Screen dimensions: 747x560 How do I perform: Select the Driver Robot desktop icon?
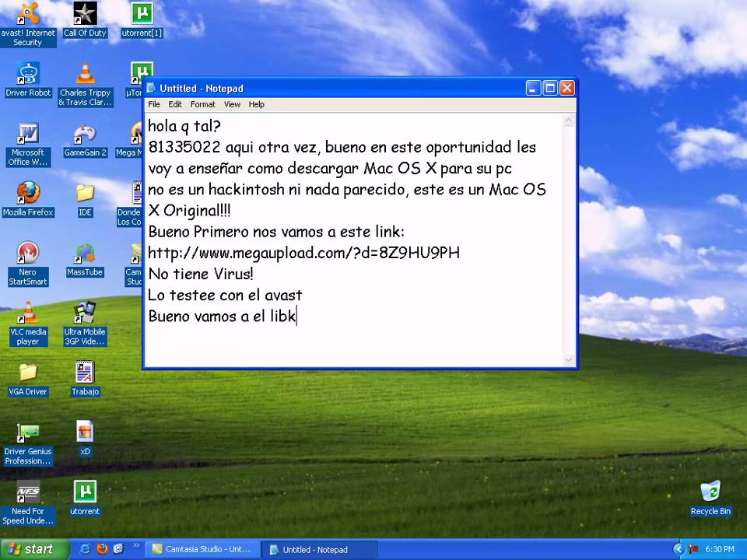[x=28, y=79]
